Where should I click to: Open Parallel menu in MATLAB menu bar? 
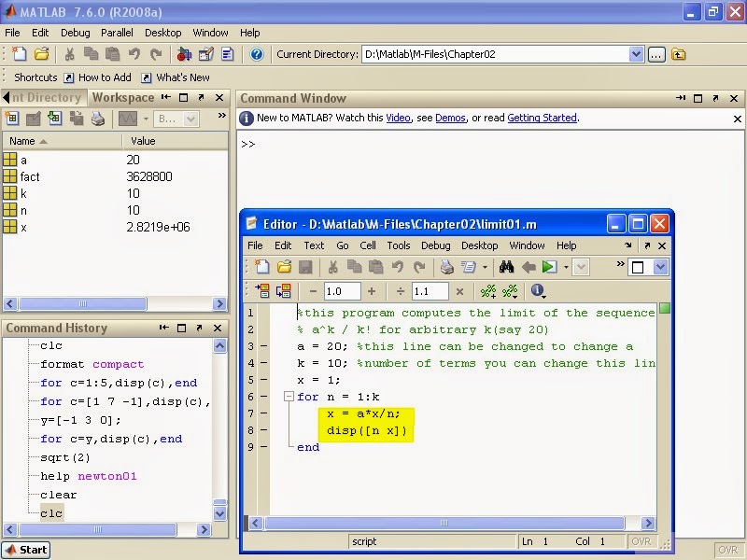coord(117,33)
